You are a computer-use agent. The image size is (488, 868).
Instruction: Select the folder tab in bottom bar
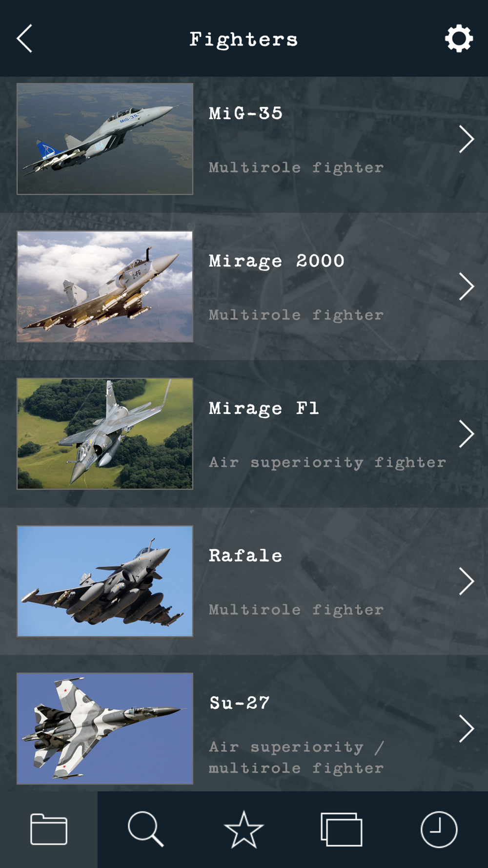click(49, 829)
